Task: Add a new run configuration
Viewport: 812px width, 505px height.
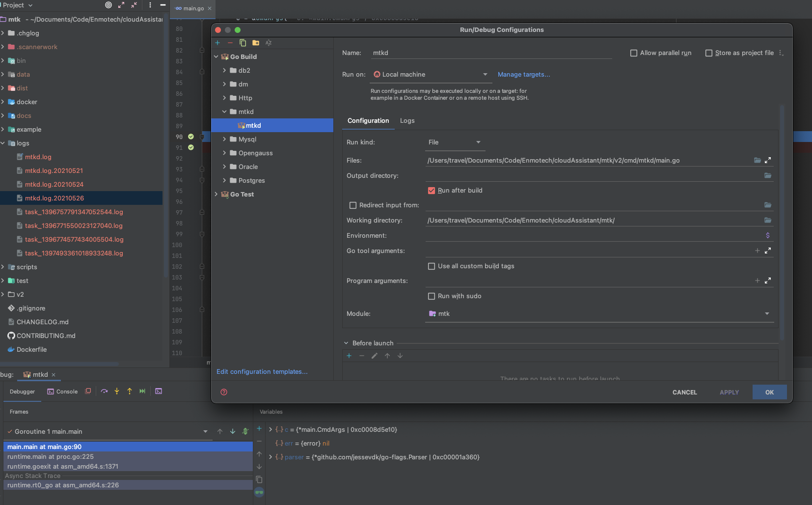Action: [217, 43]
